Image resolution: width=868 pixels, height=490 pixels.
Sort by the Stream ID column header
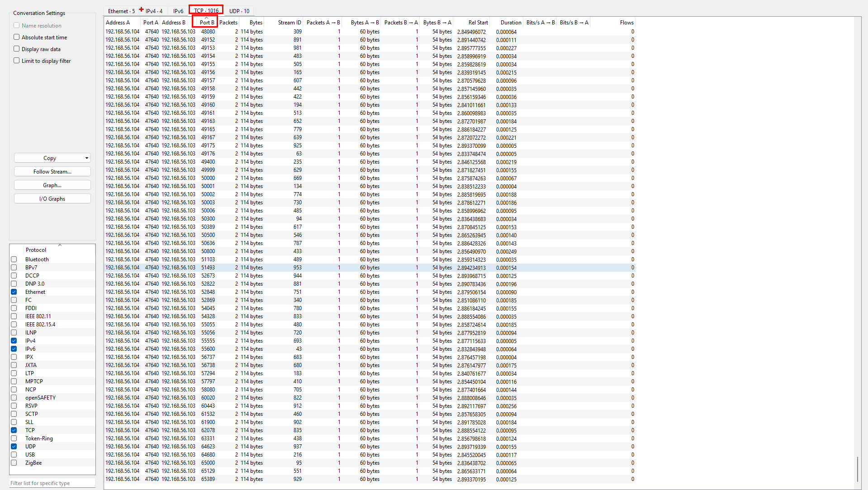pyautogui.click(x=289, y=22)
